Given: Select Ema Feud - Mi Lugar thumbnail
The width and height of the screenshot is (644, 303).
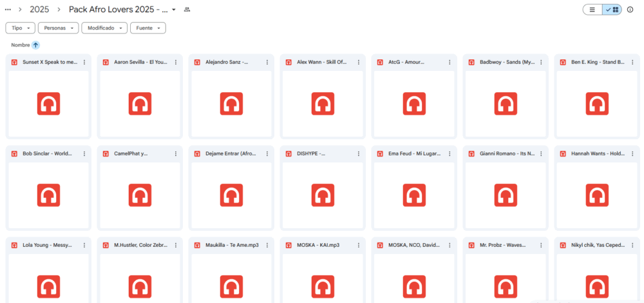Looking at the screenshot, I should click(x=414, y=195).
